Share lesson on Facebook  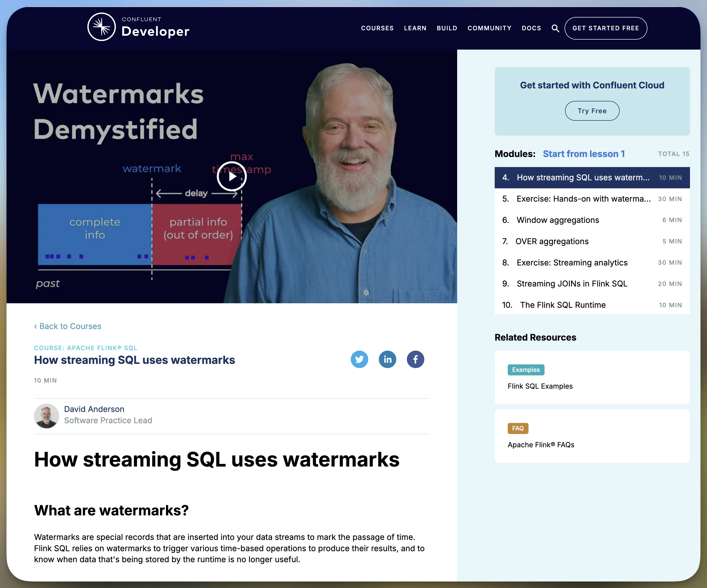pyautogui.click(x=415, y=359)
